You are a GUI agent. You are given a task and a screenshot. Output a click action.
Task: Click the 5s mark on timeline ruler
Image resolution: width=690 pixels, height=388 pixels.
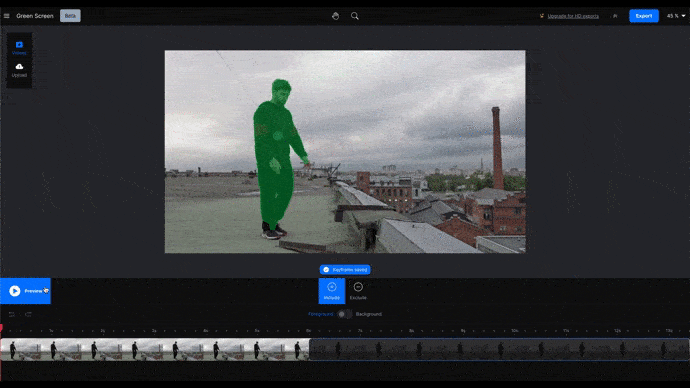[257, 330]
